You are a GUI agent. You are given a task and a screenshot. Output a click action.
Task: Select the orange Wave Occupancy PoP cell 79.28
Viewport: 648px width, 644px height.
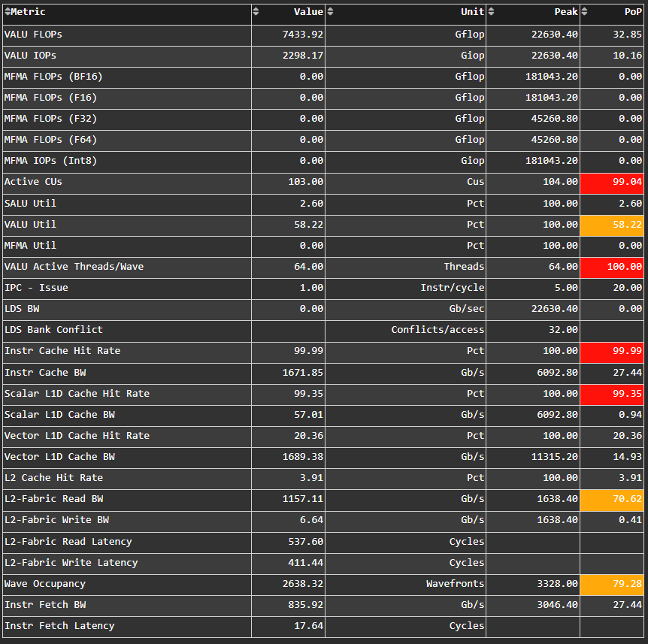(611, 584)
